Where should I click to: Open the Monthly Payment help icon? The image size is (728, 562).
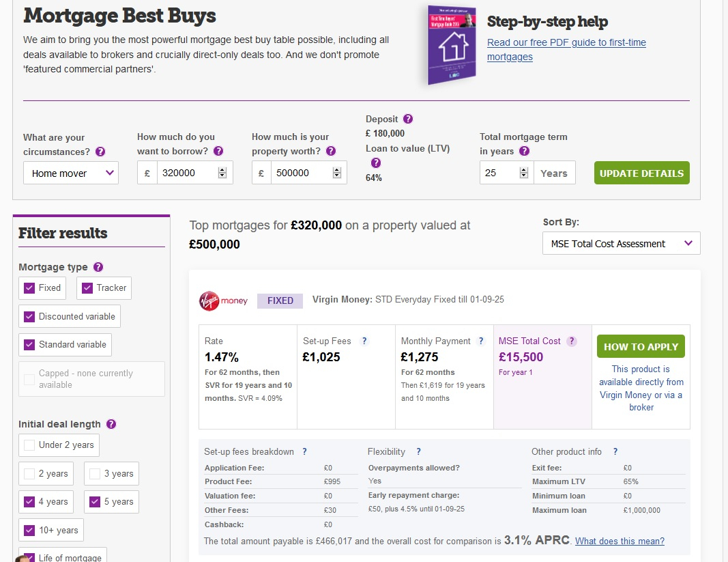point(482,341)
